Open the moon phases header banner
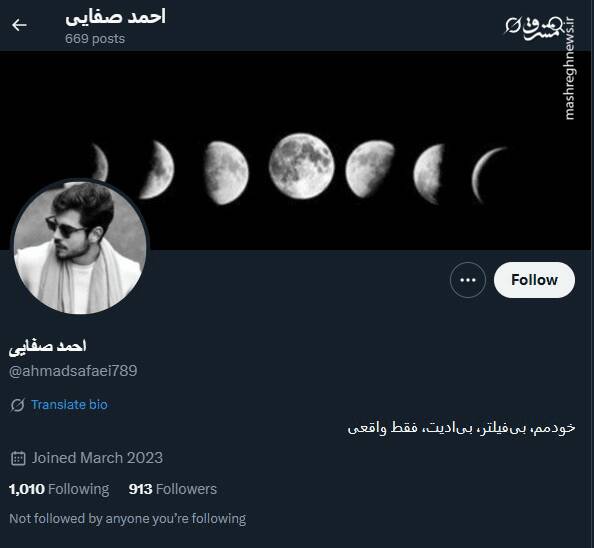Image resolution: width=594 pixels, height=548 pixels. (297, 150)
